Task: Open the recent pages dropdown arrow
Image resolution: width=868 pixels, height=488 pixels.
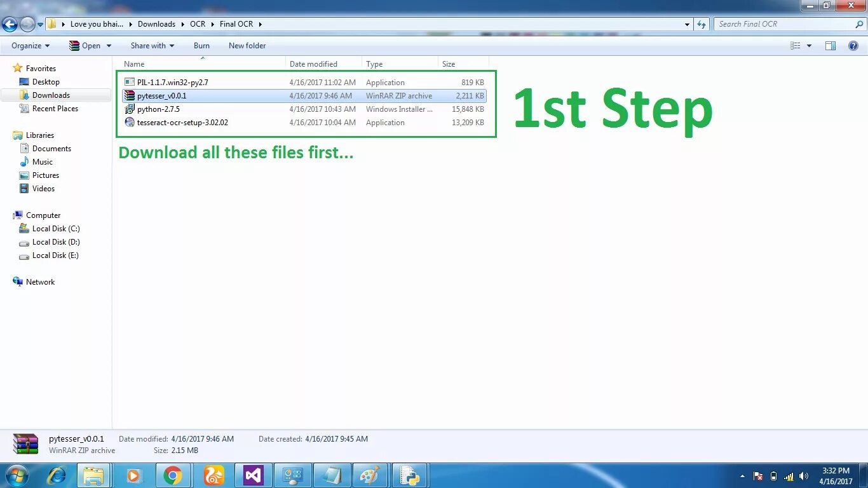Action: click(40, 25)
